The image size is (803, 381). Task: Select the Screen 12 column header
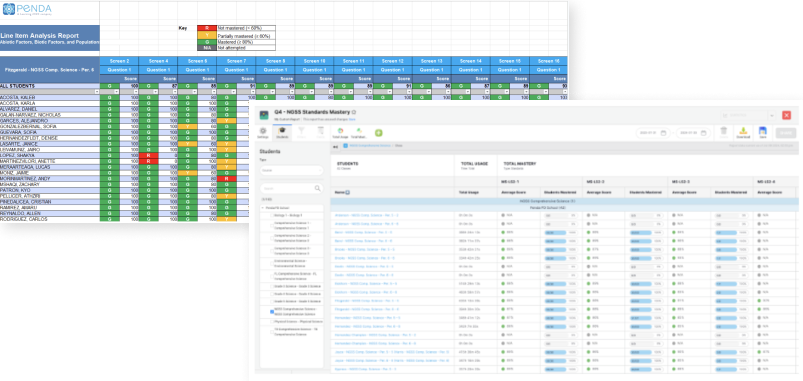(x=392, y=61)
